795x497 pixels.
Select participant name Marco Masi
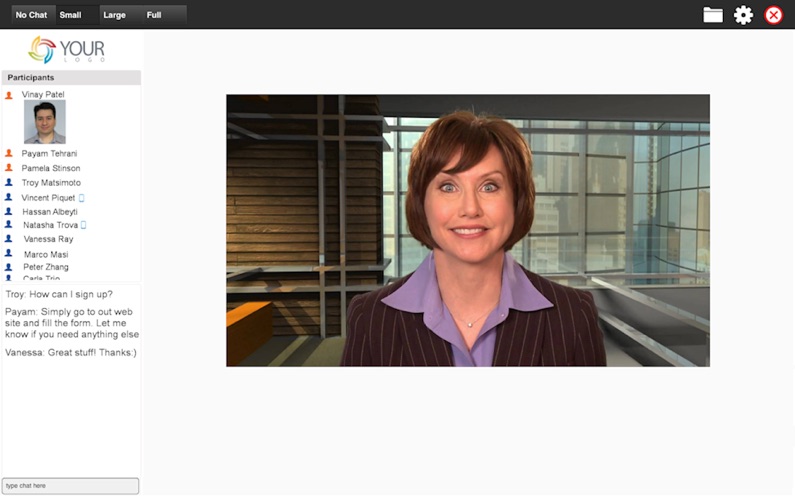click(46, 254)
